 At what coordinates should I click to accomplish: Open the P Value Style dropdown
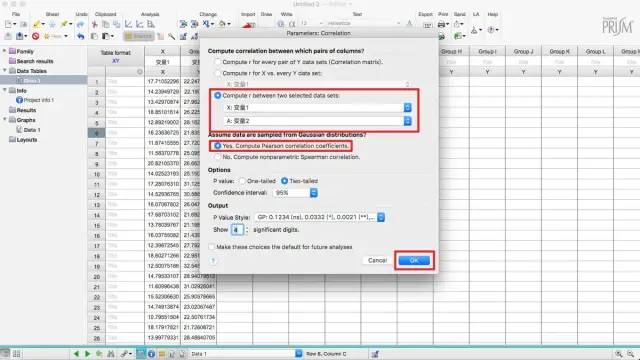coord(320,217)
